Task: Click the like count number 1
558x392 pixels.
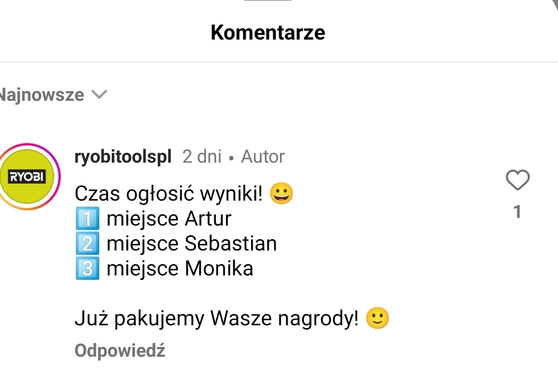Action: tap(517, 211)
